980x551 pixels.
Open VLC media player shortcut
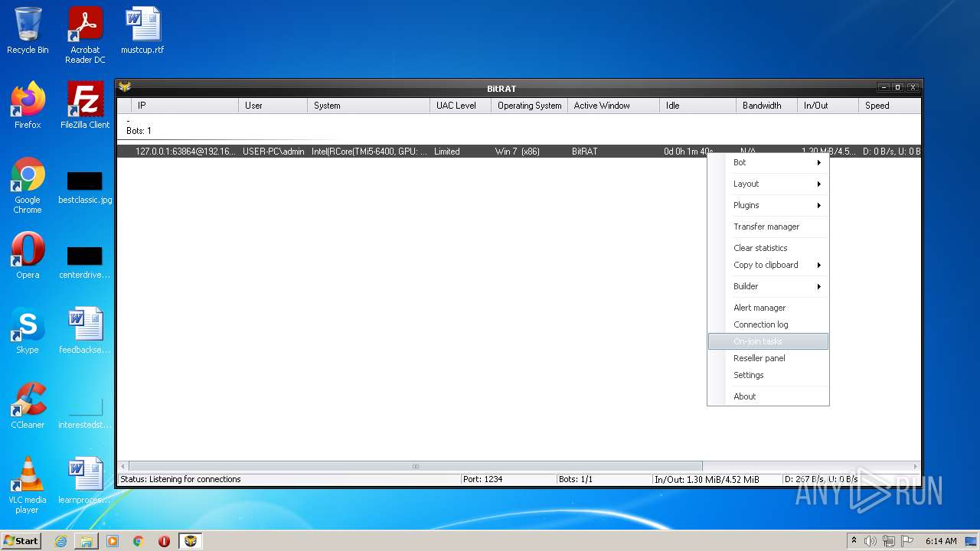28,485
